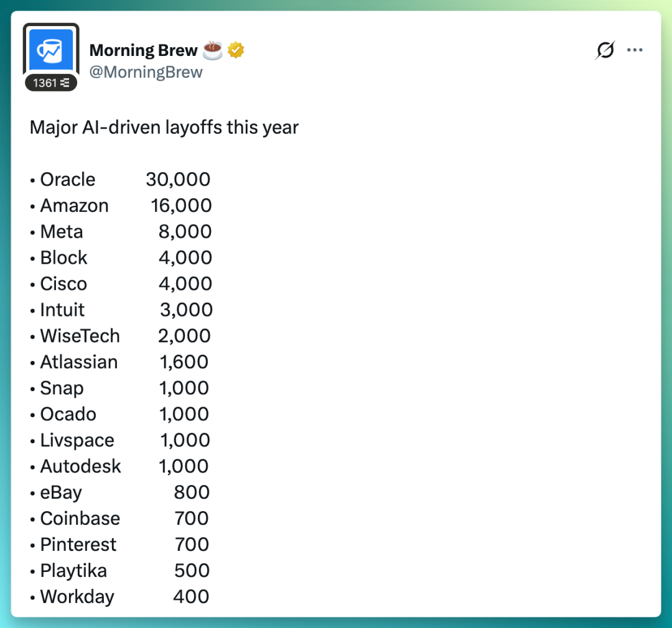Click the "1,600" value
Screen dimensions: 672x628
click(x=184, y=362)
